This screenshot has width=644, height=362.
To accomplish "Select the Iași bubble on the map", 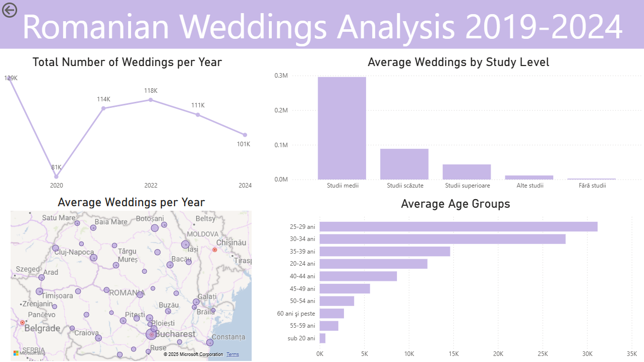I will (185, 245).
